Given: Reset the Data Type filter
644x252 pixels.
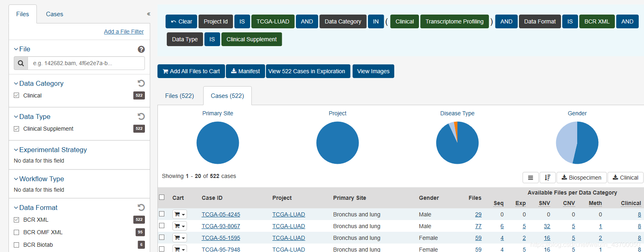Looking at the screenshot, I should click(141, 116).
